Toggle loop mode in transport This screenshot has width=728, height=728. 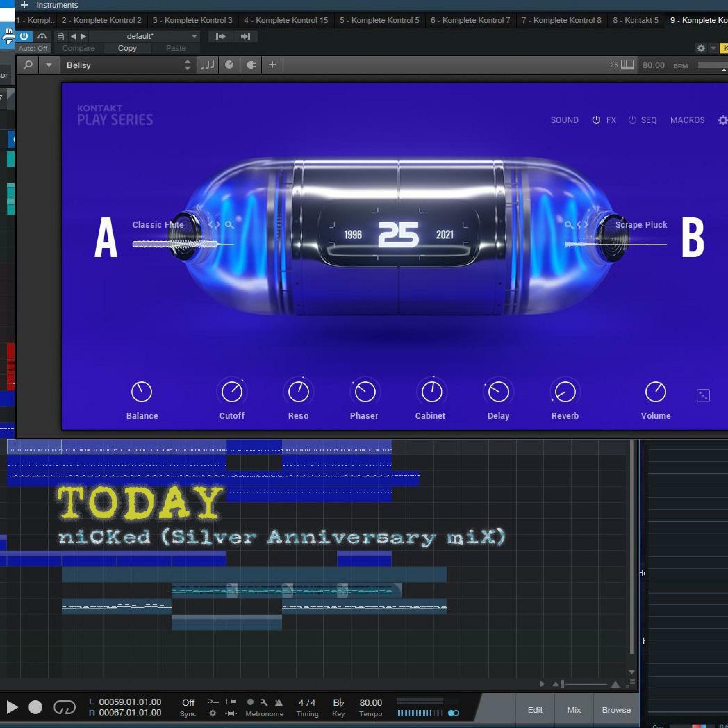(65, 707)
